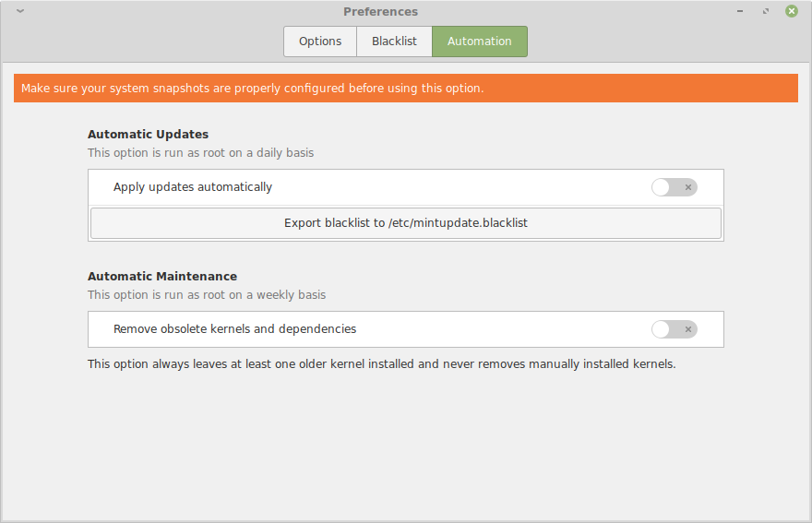Switch to the Options tab
812x523 pixels.
pyautogui.click(x=320, y=42)
